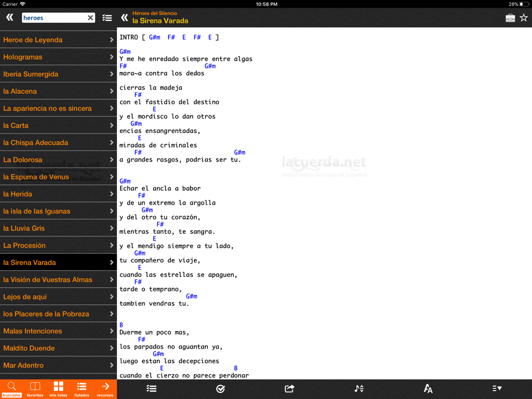Image resolution: width=532 pixels, height=399 pixels.
Task: Expand the la isla de las Iguanas chevron
Action: (x=112, y=211)
